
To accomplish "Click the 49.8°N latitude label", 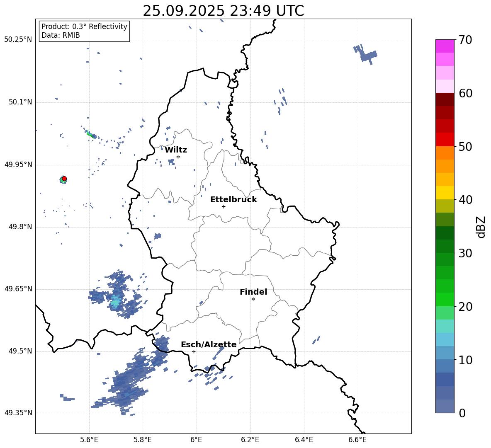I will (20, 227).
